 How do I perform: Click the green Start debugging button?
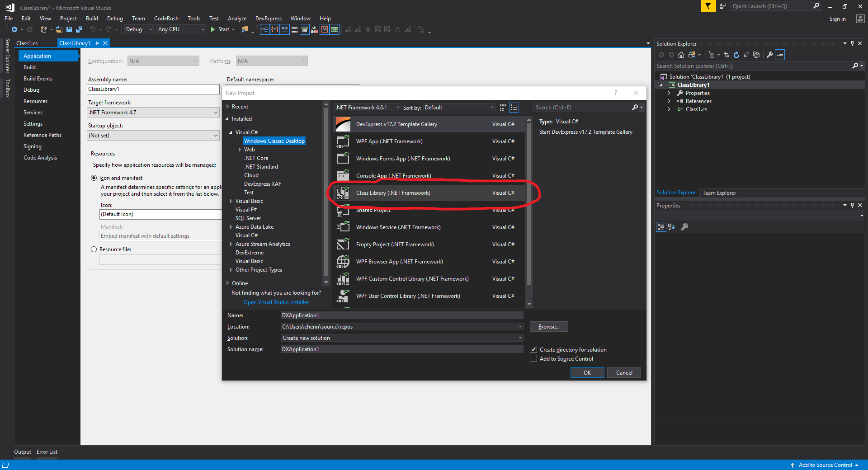click(221, 29)
